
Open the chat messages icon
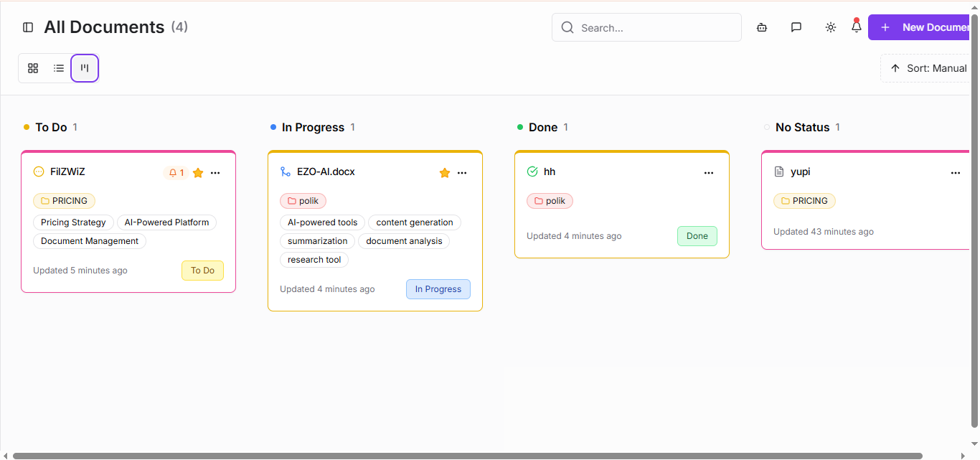796,27
